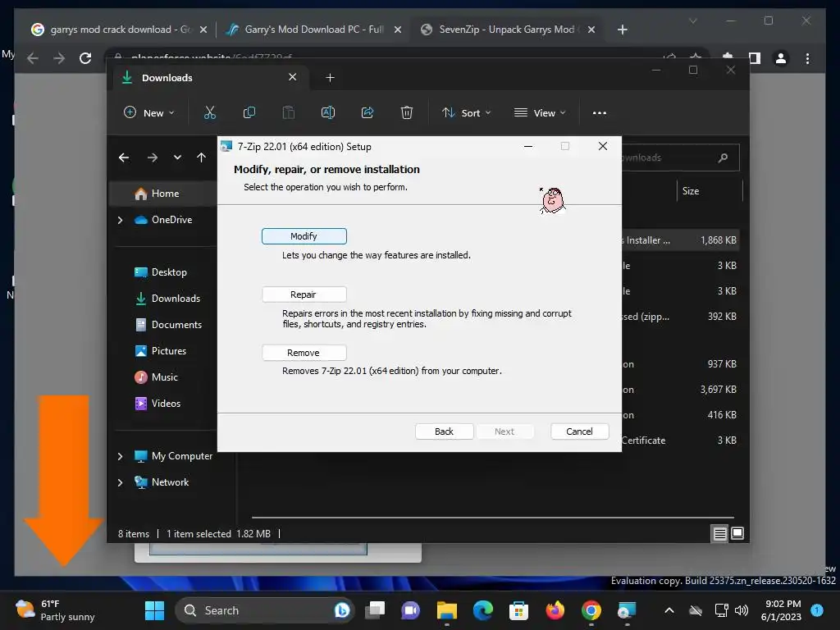This screenshot has width=840, height=630.
Task: Open the Sort dropdown in File Explorer
Action: coord(466,112)
